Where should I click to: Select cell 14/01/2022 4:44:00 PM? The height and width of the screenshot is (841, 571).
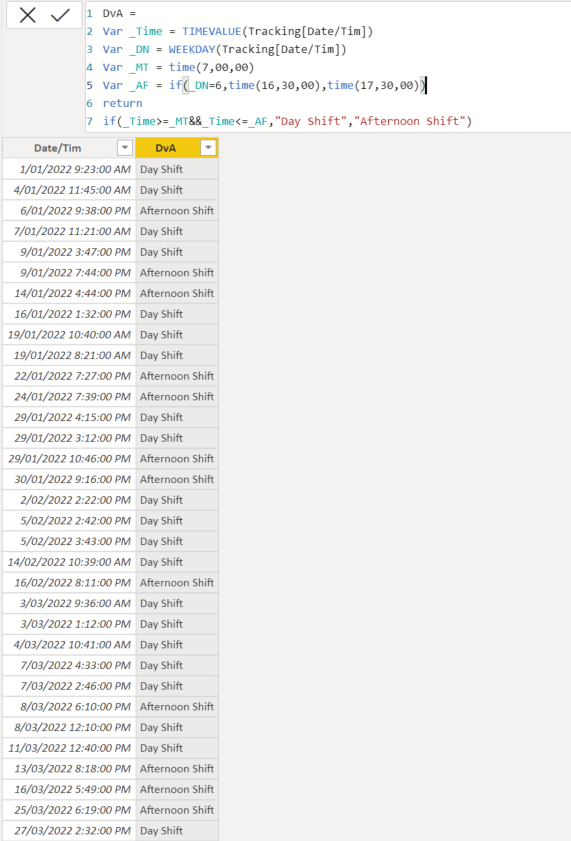(x=69, y=293)
